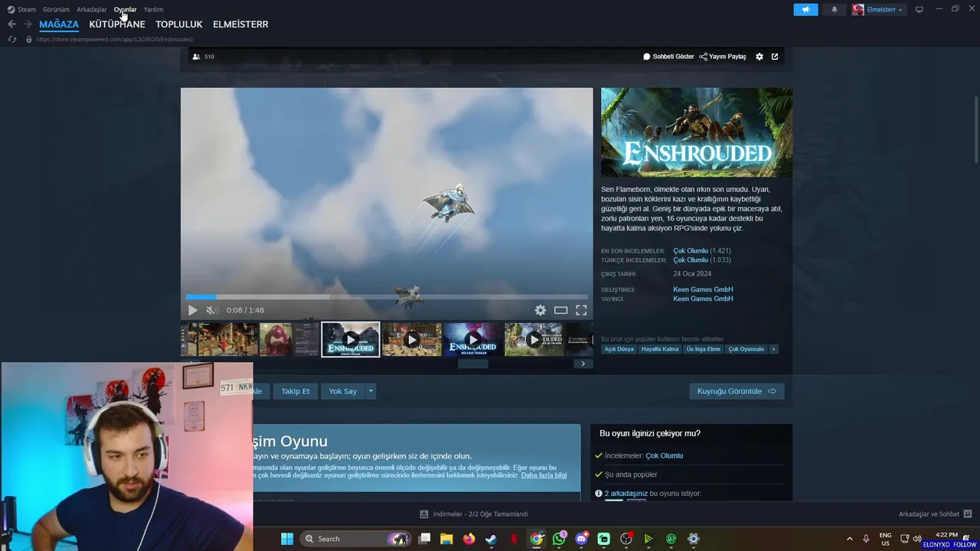980x551 pixels.
Task: Click the announcements megaphone button
Action: coord(805,9)
